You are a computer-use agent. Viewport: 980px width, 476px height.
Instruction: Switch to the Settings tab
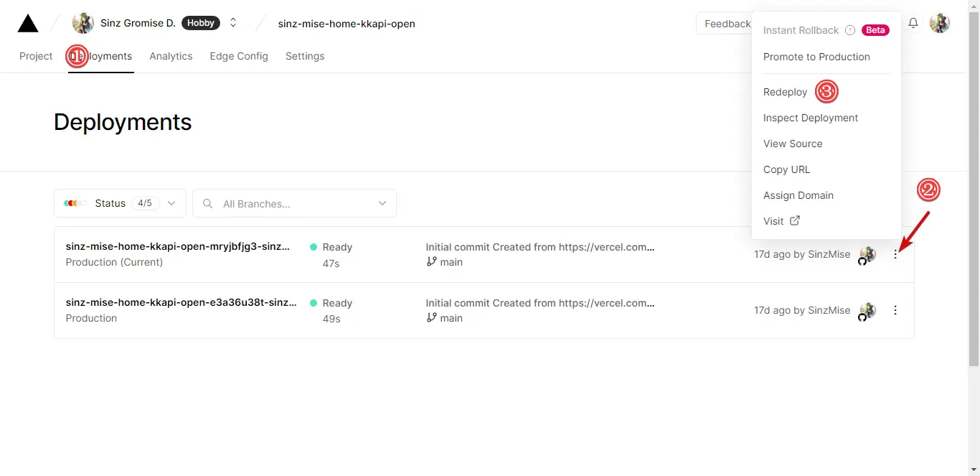305,56
